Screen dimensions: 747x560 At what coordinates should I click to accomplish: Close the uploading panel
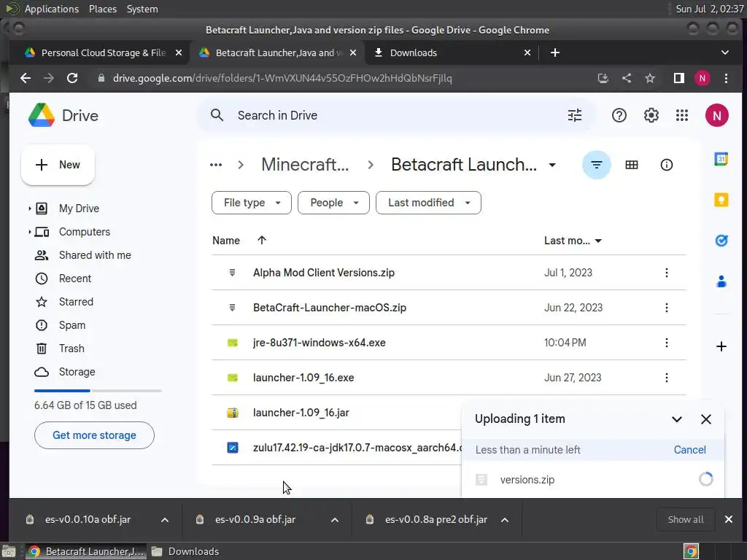point(705,419)
